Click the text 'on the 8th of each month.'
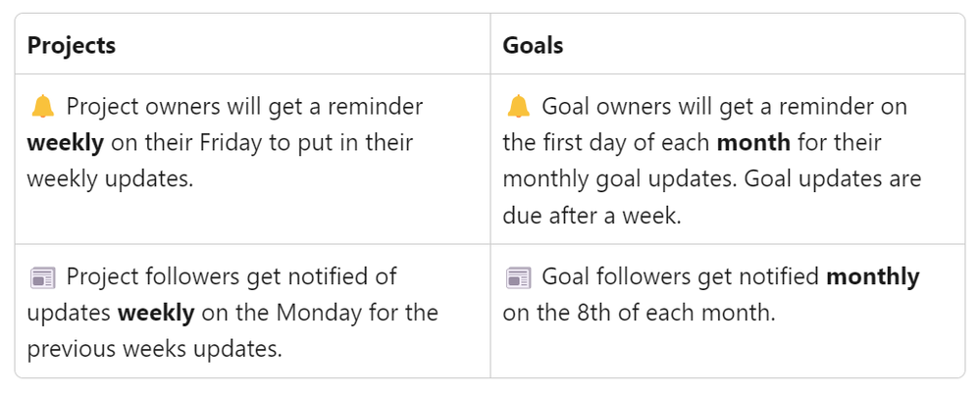980x394 pixels. pos(639,313)
